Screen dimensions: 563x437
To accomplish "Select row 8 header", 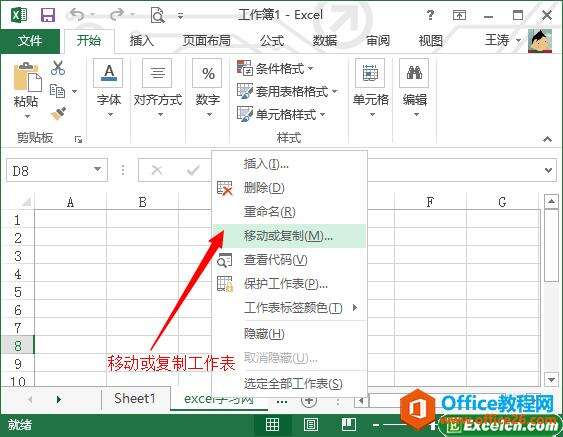I will point(18,345).
